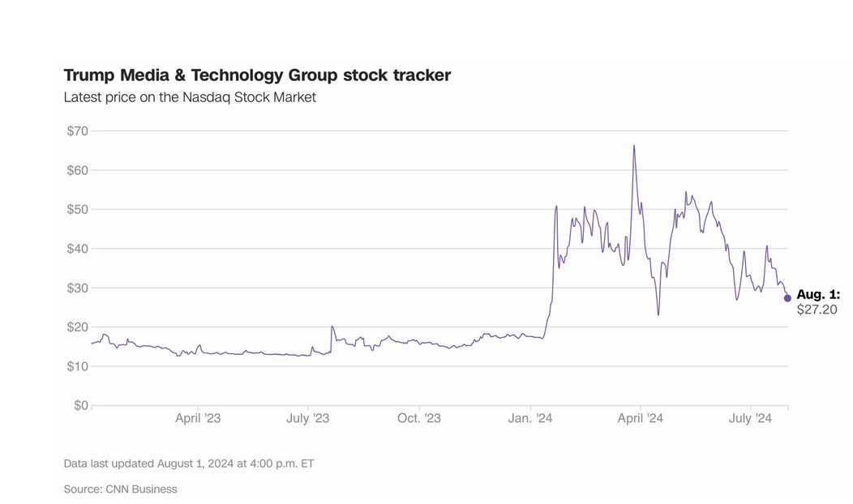Click the $10 y-axis label
The height and width of the screenshot is (504, 853).
pos(77,366)
